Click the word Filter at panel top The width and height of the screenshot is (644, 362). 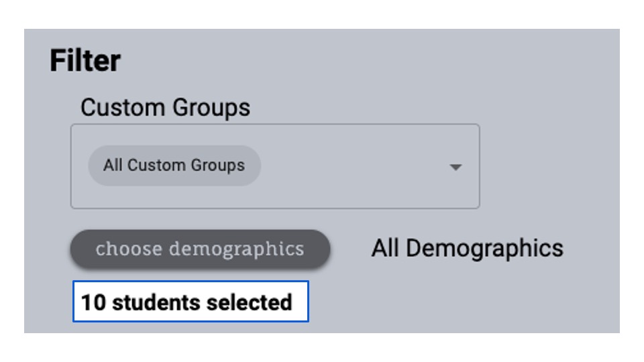tap(85, 61)
